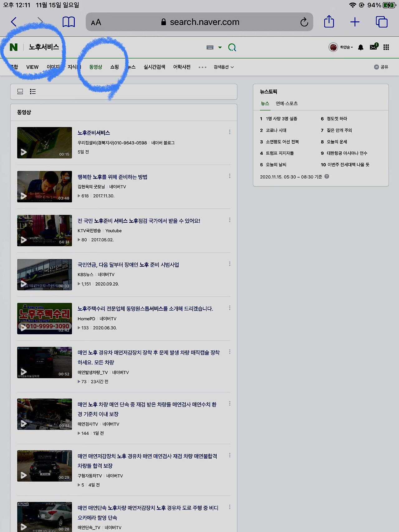The width and height of the screenshot is (399, 532).
Task: Open the Naver services grid menu
Action: point(386,47)
